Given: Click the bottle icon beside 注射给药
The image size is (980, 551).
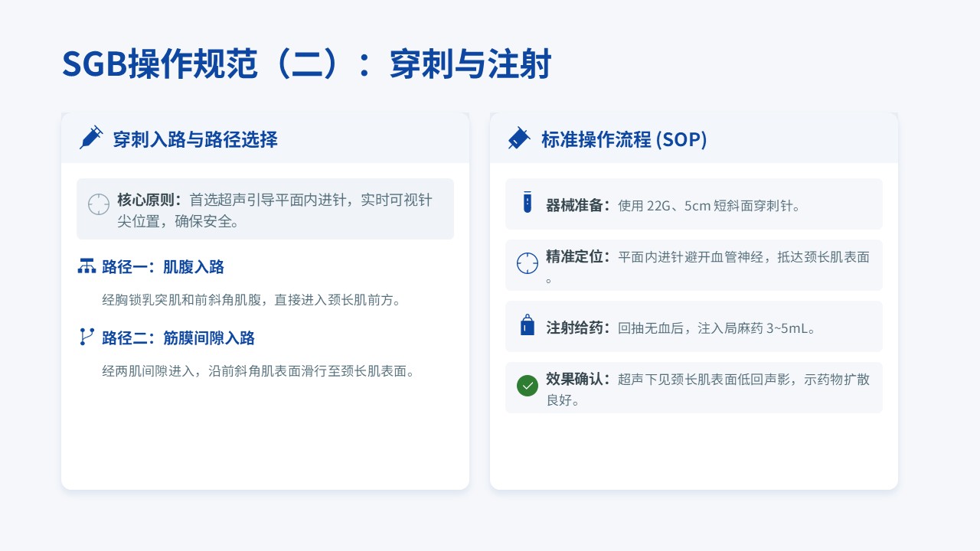Looking at the screenshot, I should tap(527, 325).
